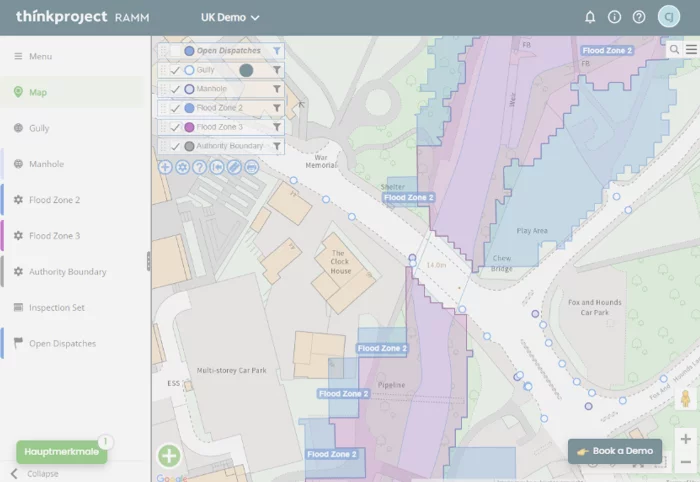Open the UK Demo dropdown
The image size is (700, 482).
(x=230, y=17)
